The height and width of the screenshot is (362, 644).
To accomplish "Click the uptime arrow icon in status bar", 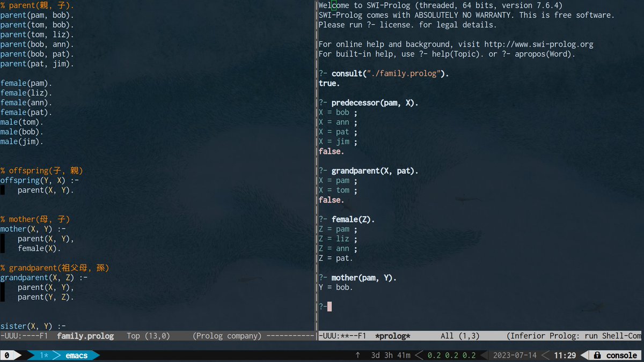I will click(x=357, y=356).
